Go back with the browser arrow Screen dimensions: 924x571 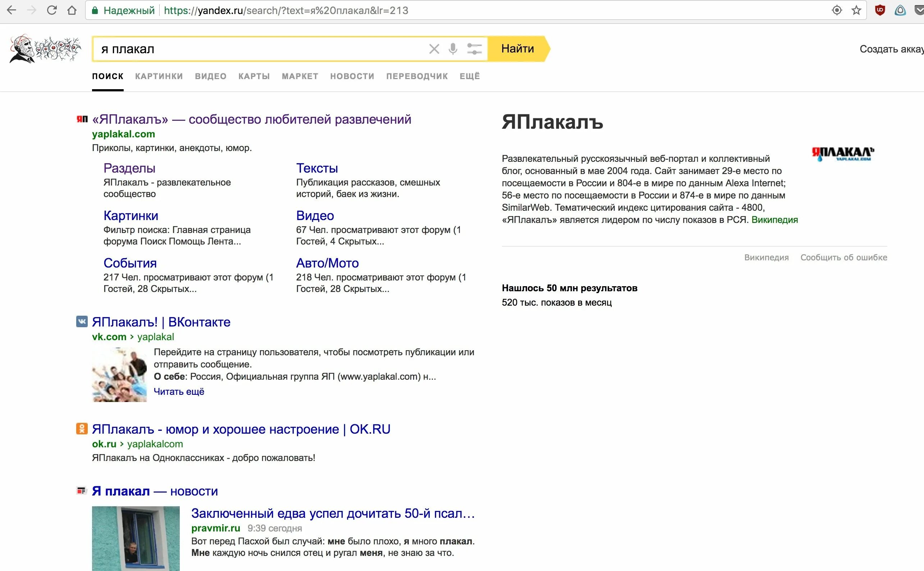click(x=12, y=10)
